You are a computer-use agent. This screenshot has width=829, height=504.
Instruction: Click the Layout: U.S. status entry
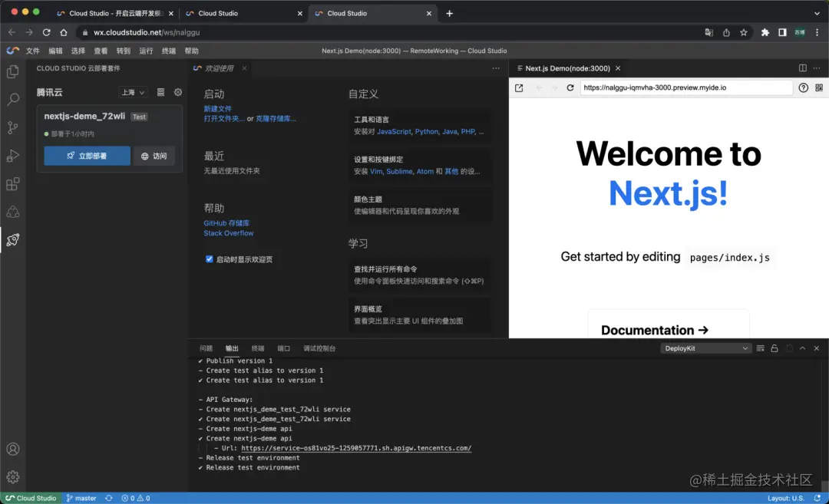tap(786, 498)
